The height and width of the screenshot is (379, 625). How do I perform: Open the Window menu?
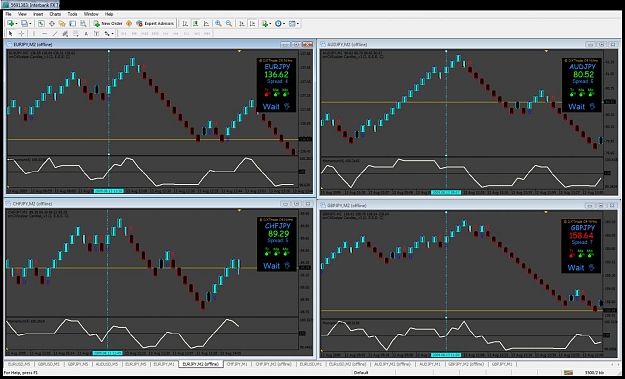click(91, 14)
